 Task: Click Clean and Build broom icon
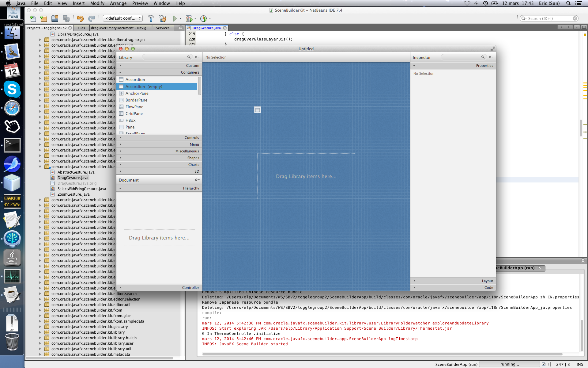pos(162,19)
